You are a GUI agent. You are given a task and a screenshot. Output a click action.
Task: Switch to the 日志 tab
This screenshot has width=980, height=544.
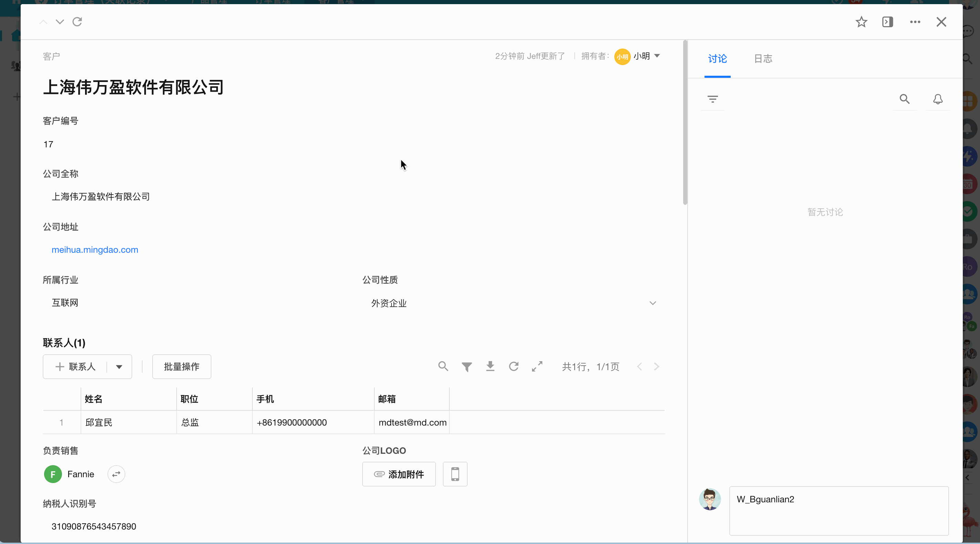click(763, 59)
